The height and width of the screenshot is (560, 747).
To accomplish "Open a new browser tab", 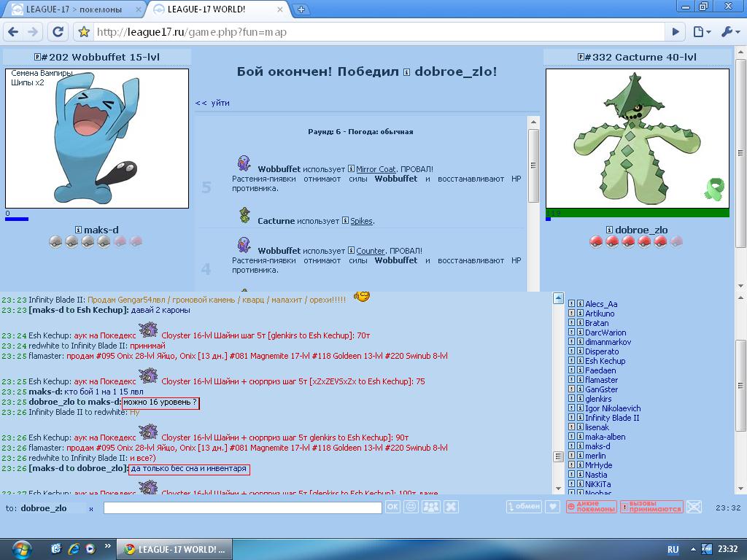I will point(301,9).
